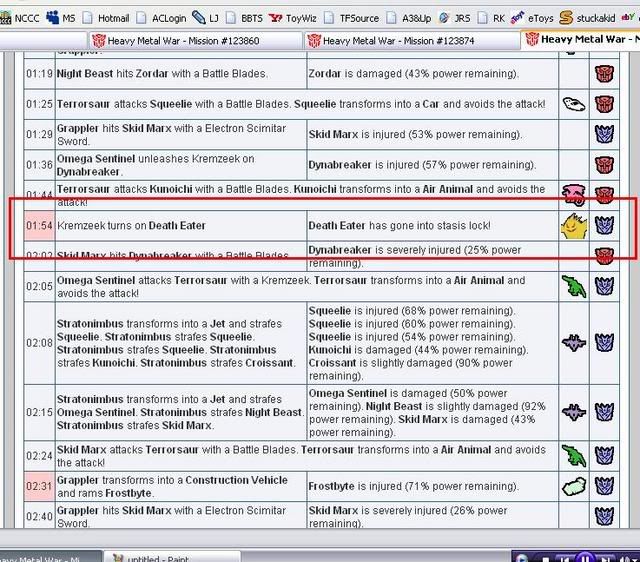
Task: Select the Decepticon icon in the 02:15 row
Action: tap(604, 412)
